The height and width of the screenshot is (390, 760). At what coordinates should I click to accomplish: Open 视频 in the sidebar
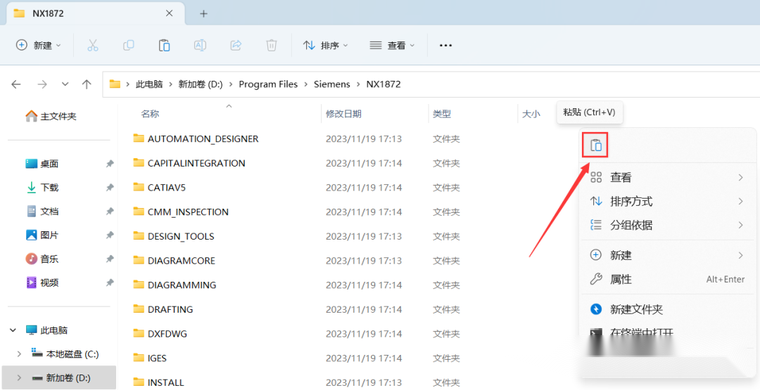[x=42, y=282]
